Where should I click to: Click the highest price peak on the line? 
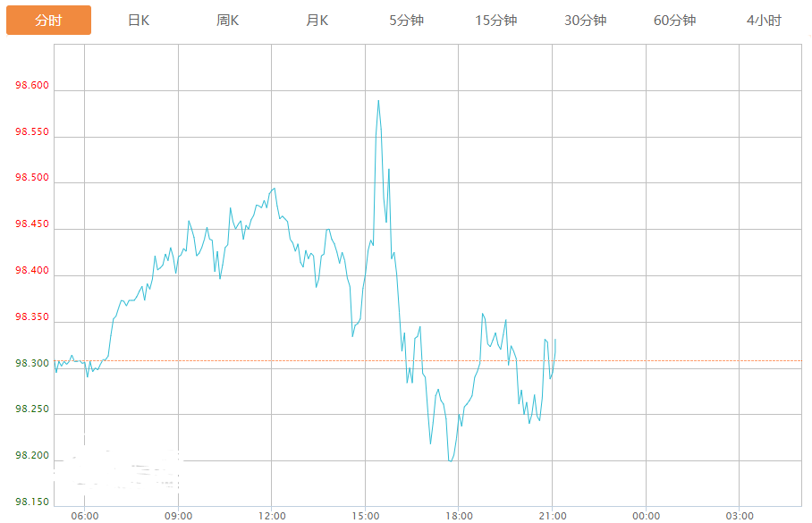pos(378,101)
